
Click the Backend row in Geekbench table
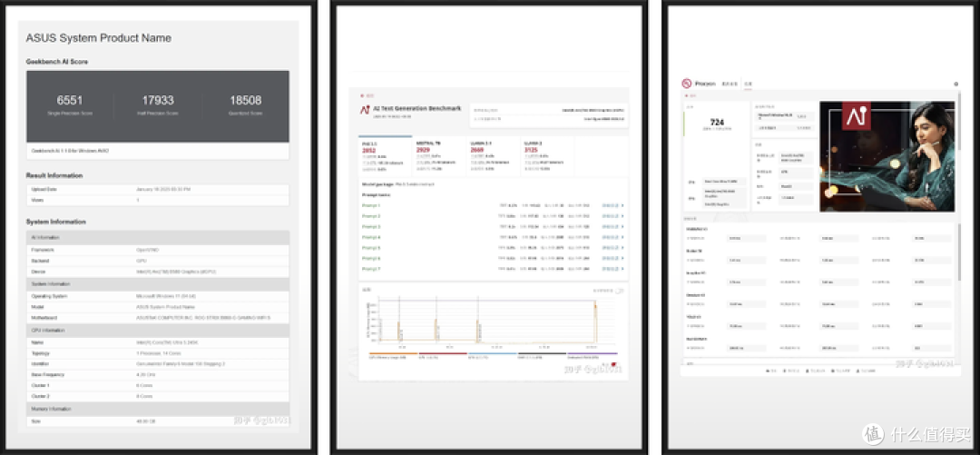click(158, 261)
